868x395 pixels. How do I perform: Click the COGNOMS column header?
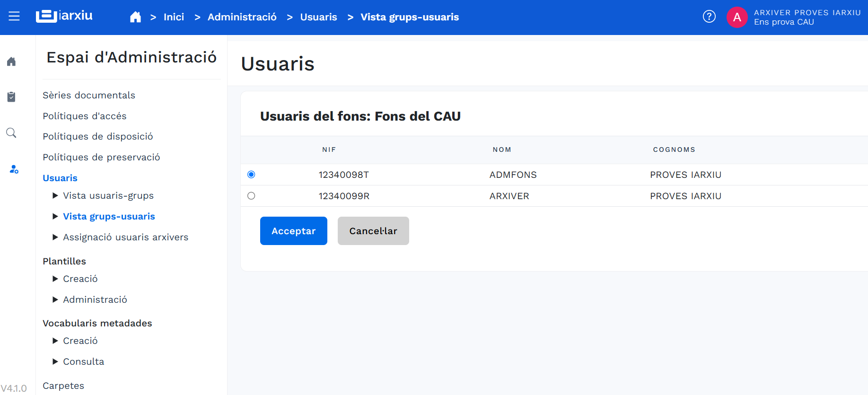[674, 149]
